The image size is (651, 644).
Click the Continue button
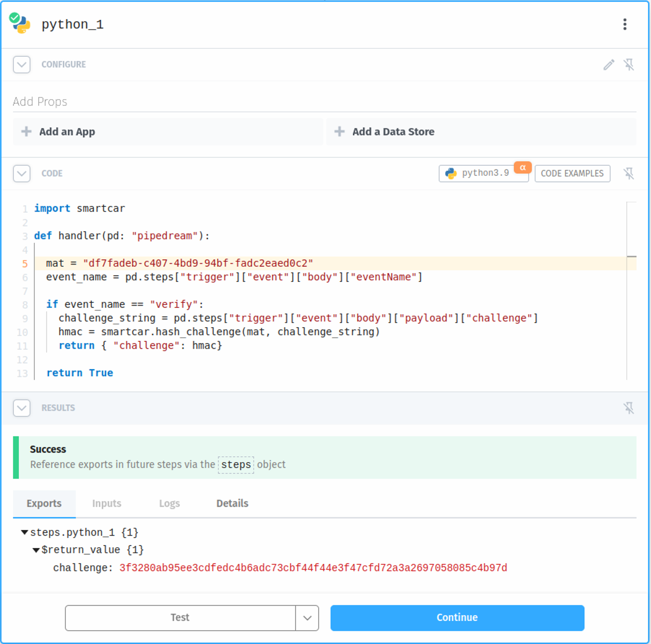(x=457, y=617)
